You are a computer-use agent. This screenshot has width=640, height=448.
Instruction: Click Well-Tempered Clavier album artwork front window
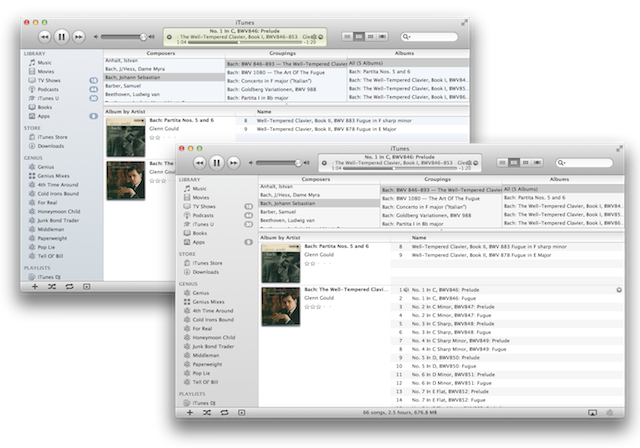[281, 307]
